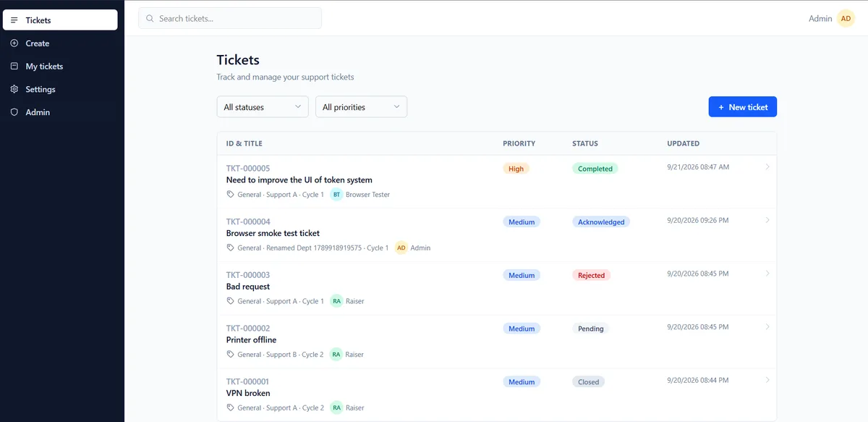Image resolution: width=868 pixels, height=422 pixels.
Task: Click in the Search tickets field
Action: point(230,18)
